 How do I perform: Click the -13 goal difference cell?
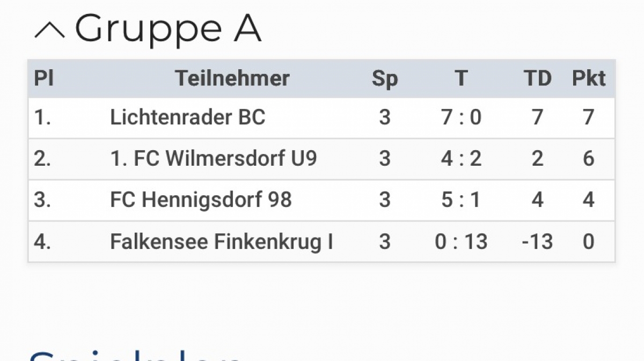click(x=537, y=241)
